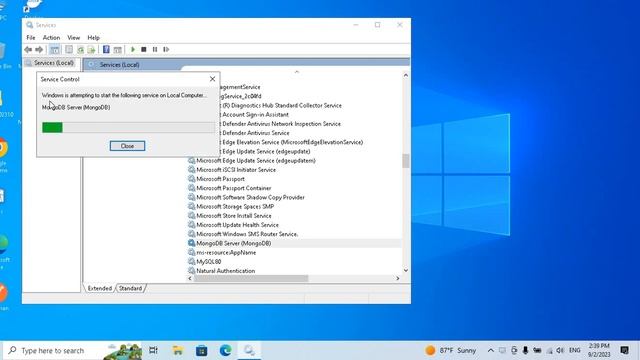This screenshot has height=360, width=640.
Task: Select Microsoft Software Shadow Copy Provider row
Action: point(250,197)
